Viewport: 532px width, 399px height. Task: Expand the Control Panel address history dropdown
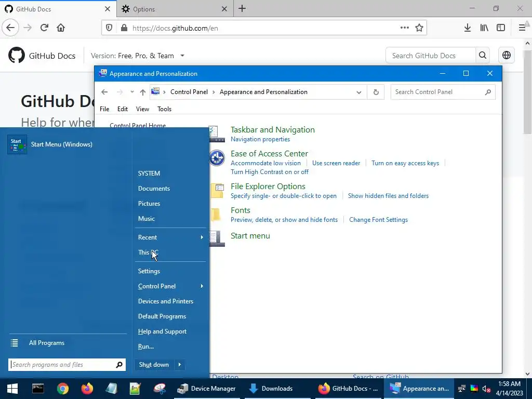(x=358, y=92)
